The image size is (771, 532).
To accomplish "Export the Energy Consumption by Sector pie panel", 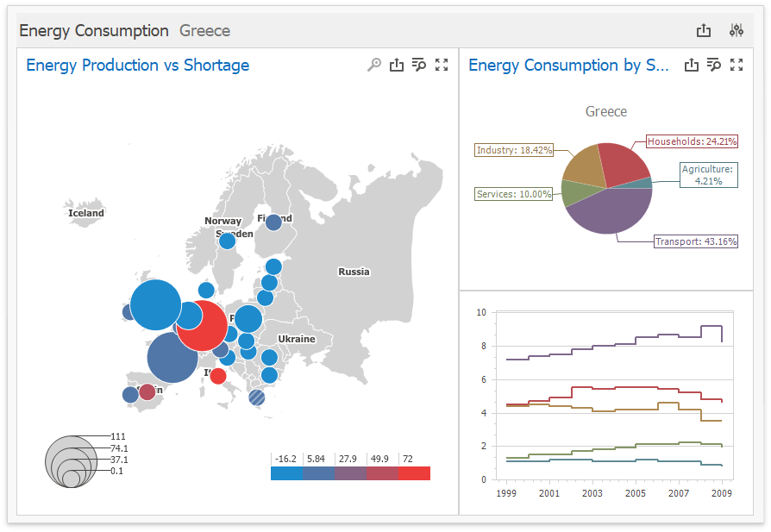I will (692, 65).
